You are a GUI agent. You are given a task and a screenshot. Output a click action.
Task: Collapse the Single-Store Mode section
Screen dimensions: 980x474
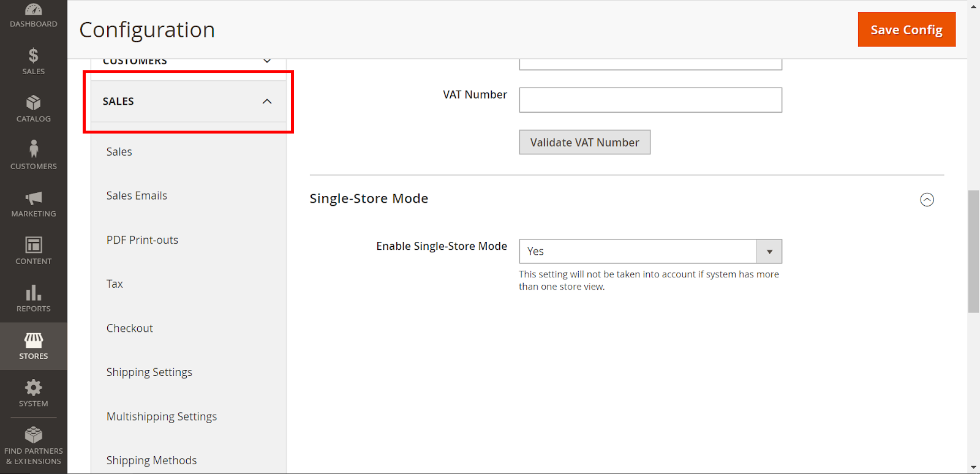tap(927, 200)
